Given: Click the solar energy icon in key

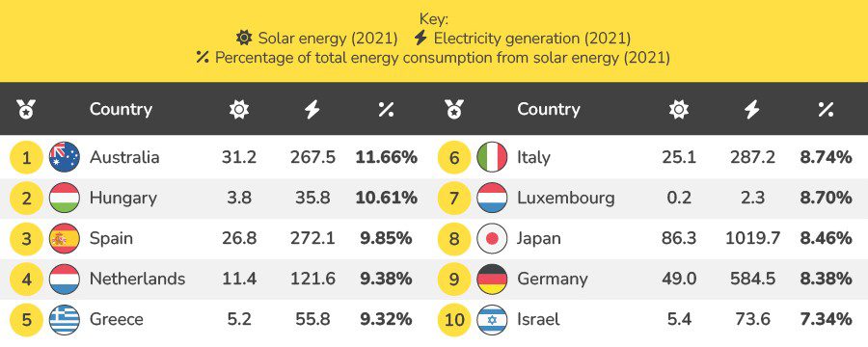Looking at the screenshot, I should pos(244,38).
